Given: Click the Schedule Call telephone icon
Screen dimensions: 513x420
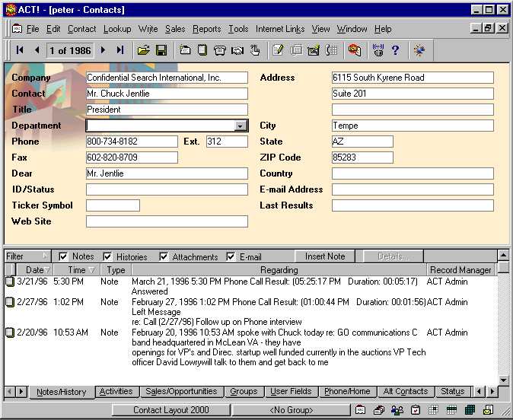Looking at the screenshot, I should point(219,50).
